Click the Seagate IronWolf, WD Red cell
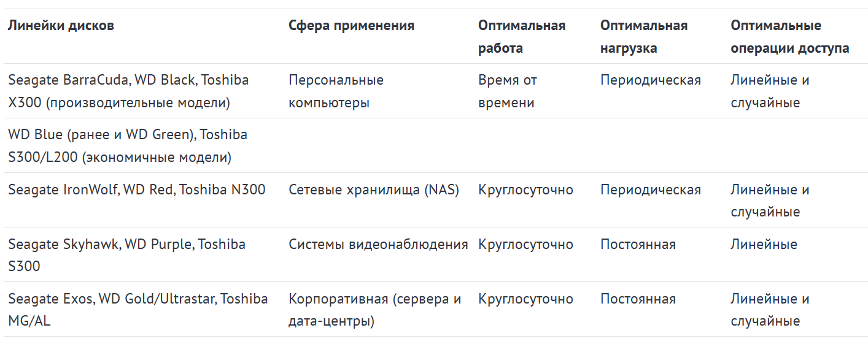The width and height of the screenshot is (868, 344). click(136, 190)
